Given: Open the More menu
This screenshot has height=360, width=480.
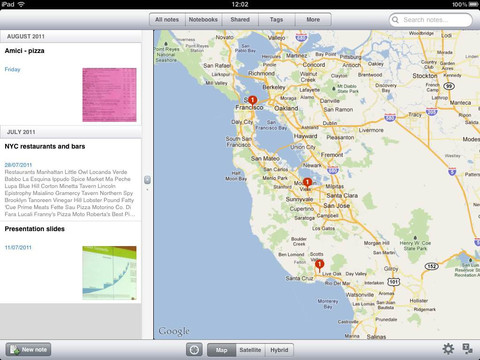Looking at the screenshot, I should coord(313,20).
